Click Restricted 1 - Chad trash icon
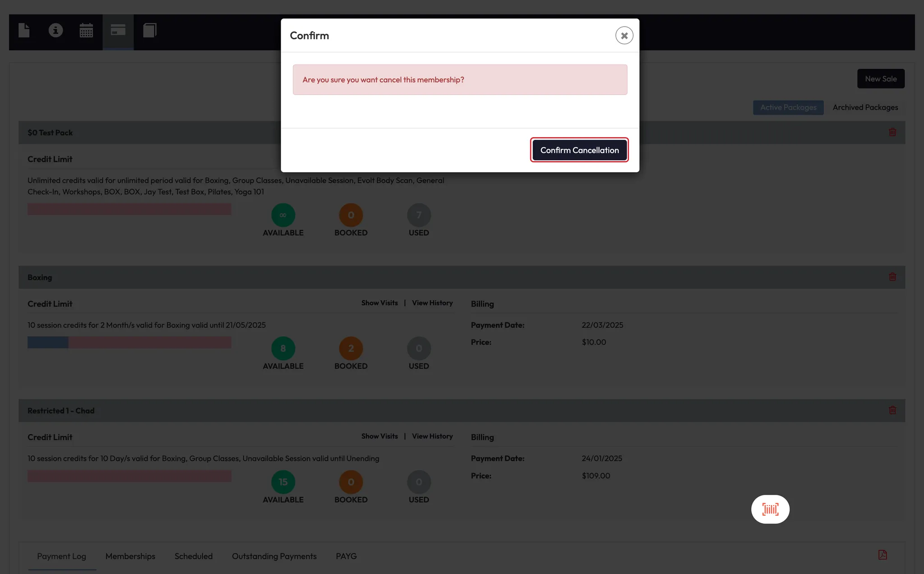Viewport: 924px width, 574px height. 892,410
